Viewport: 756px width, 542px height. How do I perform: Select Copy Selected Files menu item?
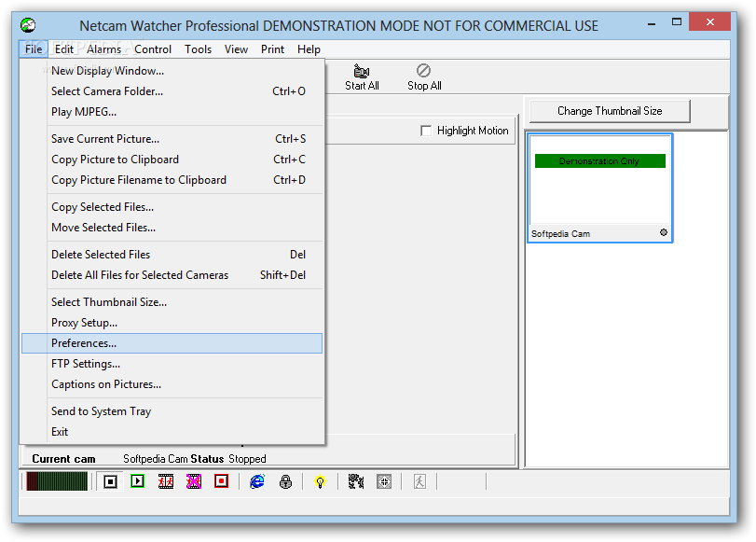tap(172, 207)
